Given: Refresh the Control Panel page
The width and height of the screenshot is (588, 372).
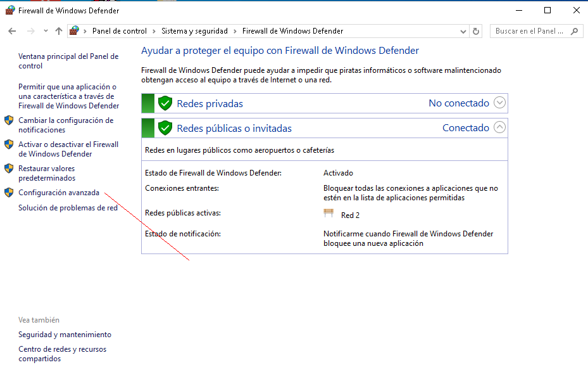Looking at the screenshot, I should (476, 32).
